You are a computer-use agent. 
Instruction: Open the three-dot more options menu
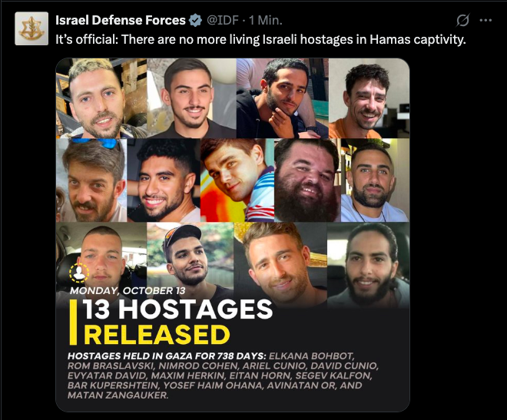coord(485,21)
